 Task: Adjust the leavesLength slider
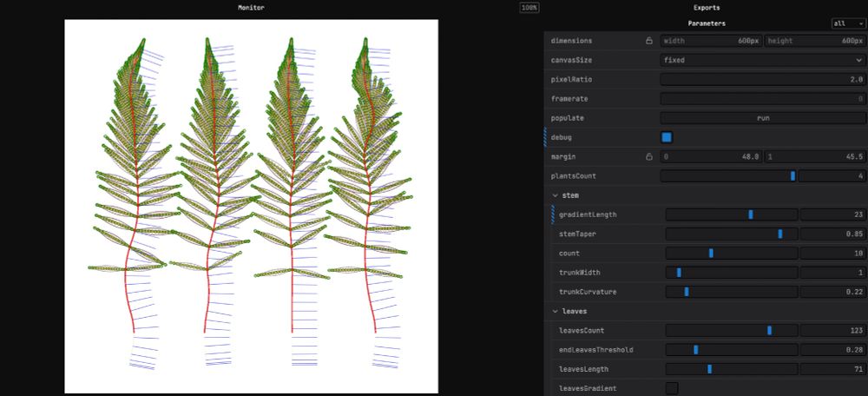[731, 369]
